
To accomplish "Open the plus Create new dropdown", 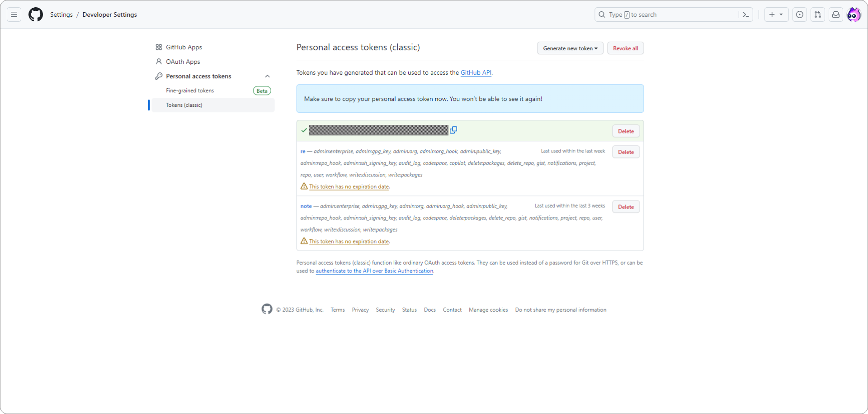I will [x=776, y=14].
